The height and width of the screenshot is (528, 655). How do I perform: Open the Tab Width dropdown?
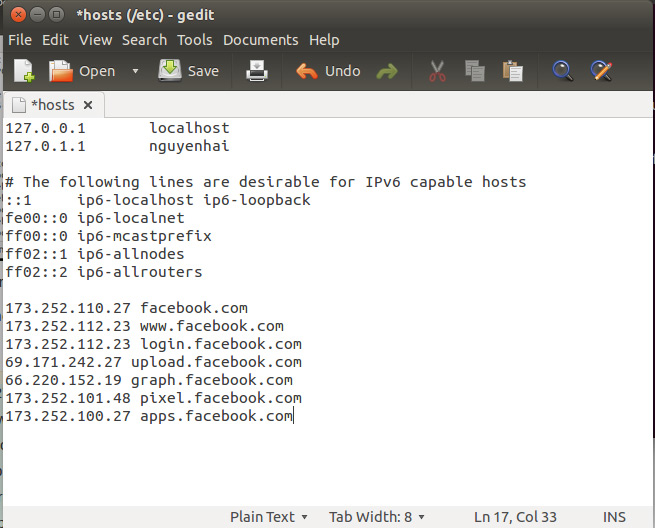pos(377,517)
